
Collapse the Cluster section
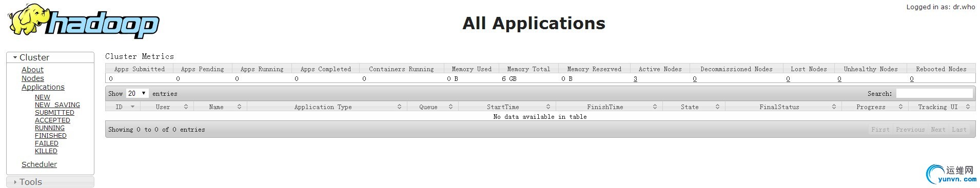point(50,57)
